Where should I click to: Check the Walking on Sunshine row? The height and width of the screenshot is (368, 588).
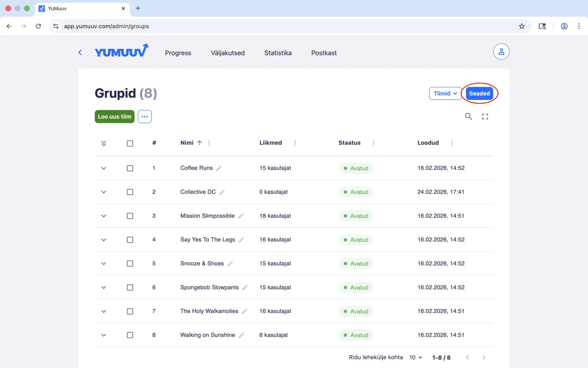[x=130, y=335]
